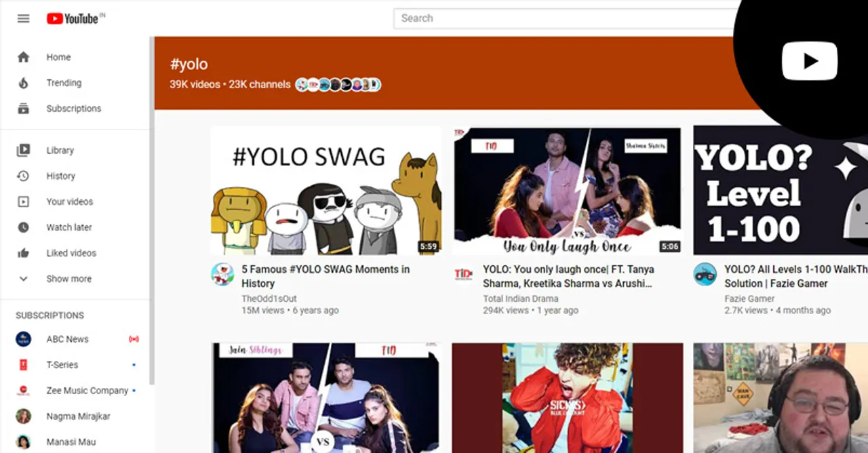The height and width of the screenshot is (453, 868).
Task: Click Fazie Gamer channel avatar
Action: (705, 274)
